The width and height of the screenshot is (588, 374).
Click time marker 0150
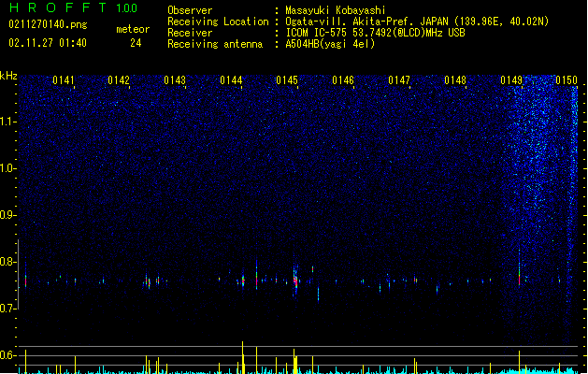point(566,80)
